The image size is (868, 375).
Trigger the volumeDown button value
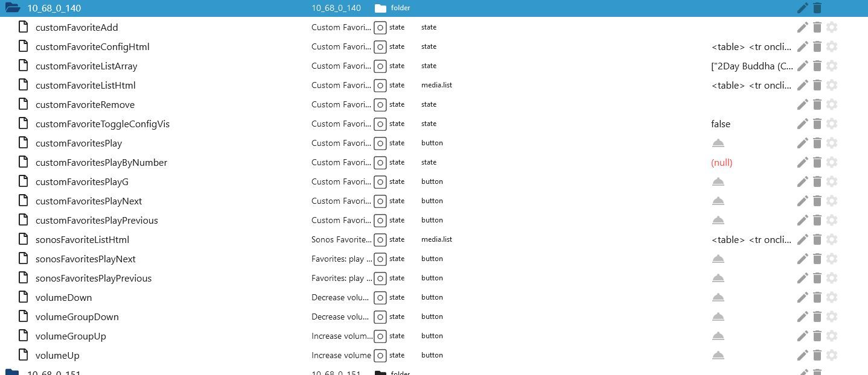(x=718, y=297)
